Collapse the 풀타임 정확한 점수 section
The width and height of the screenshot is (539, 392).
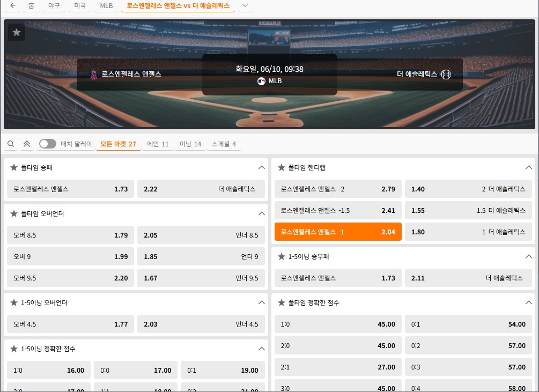[x=529, y=302]
